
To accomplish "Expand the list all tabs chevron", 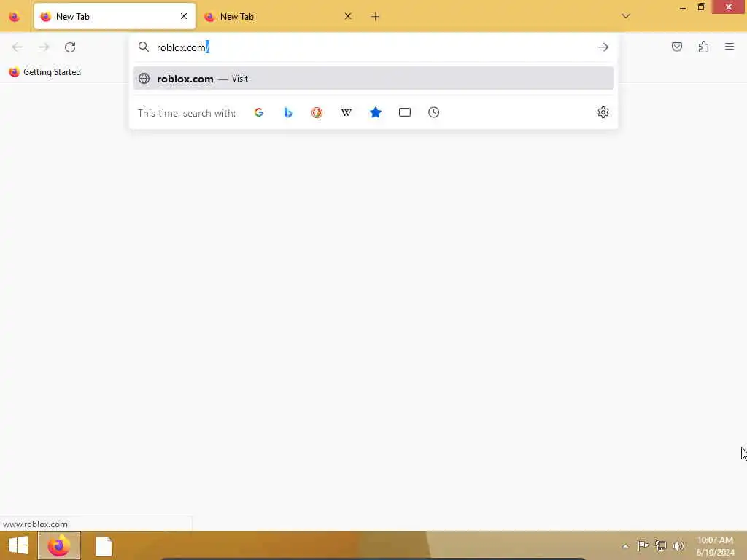I will 626,16.
